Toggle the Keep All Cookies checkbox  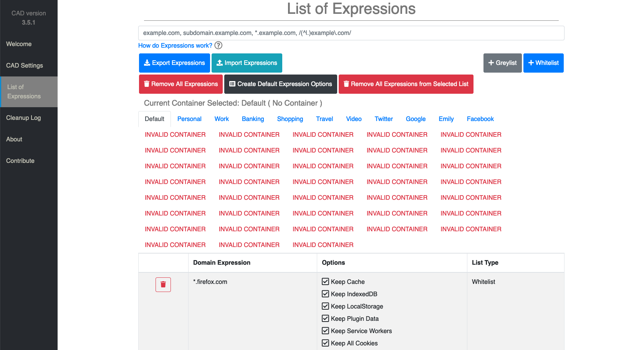325,343
